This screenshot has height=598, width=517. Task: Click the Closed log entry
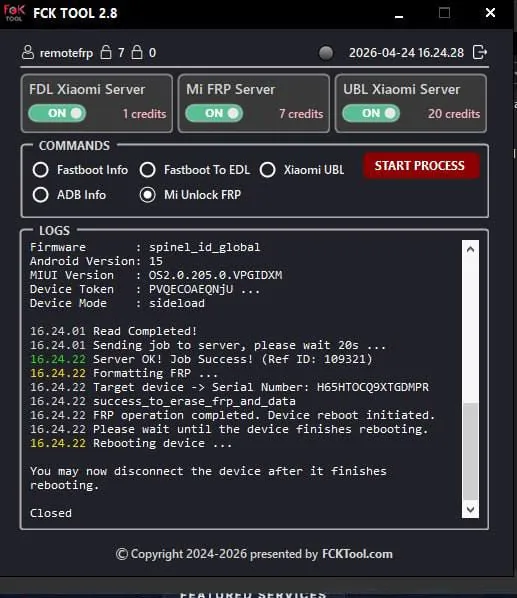point(51,513)
